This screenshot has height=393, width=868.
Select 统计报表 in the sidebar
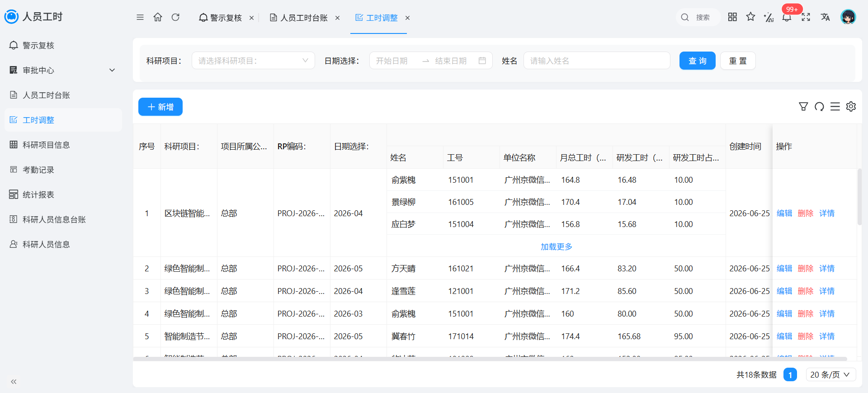click(63, 194)
